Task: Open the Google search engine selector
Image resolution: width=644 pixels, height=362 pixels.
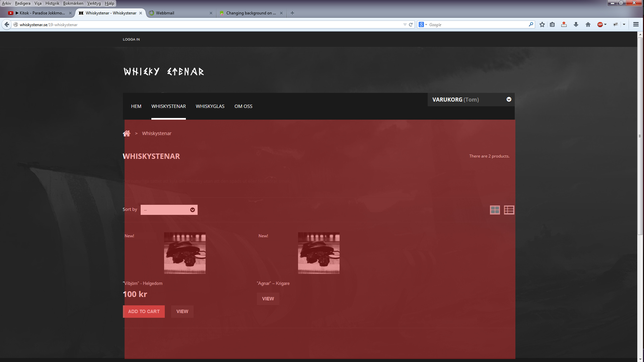Action: pyautogui.click(x=423, y=24)
